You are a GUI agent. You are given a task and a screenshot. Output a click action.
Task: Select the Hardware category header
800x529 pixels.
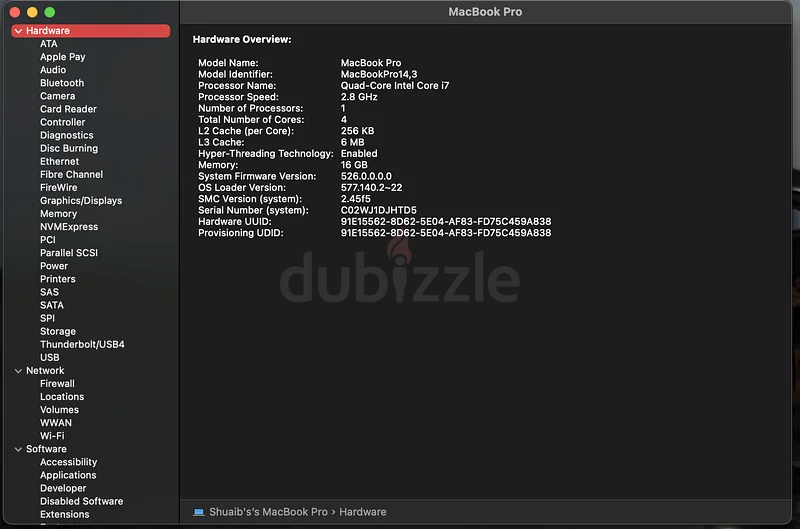91,31
